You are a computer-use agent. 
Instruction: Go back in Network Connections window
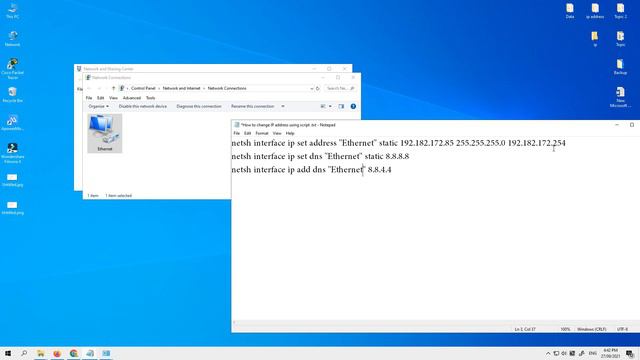(89, 89)
